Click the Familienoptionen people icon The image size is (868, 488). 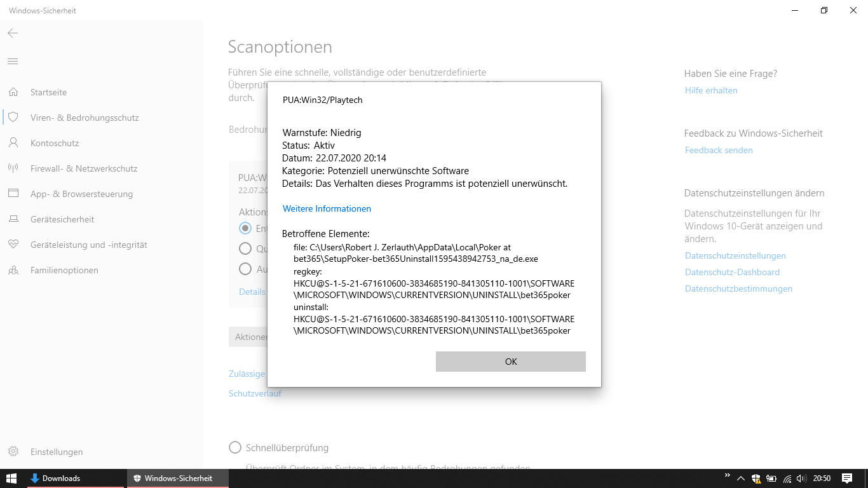[13, 270]
